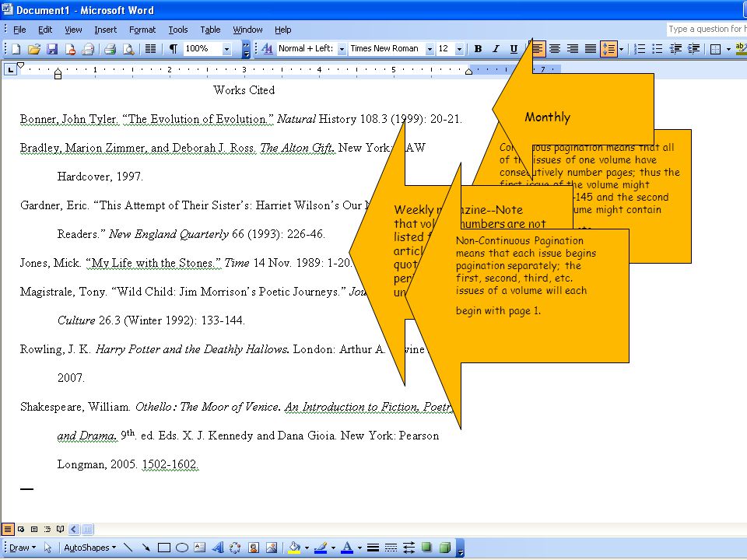The width and height of the screenshot is (747, 560).
Task: Apply a numbered list
Action: coord(640,48)
